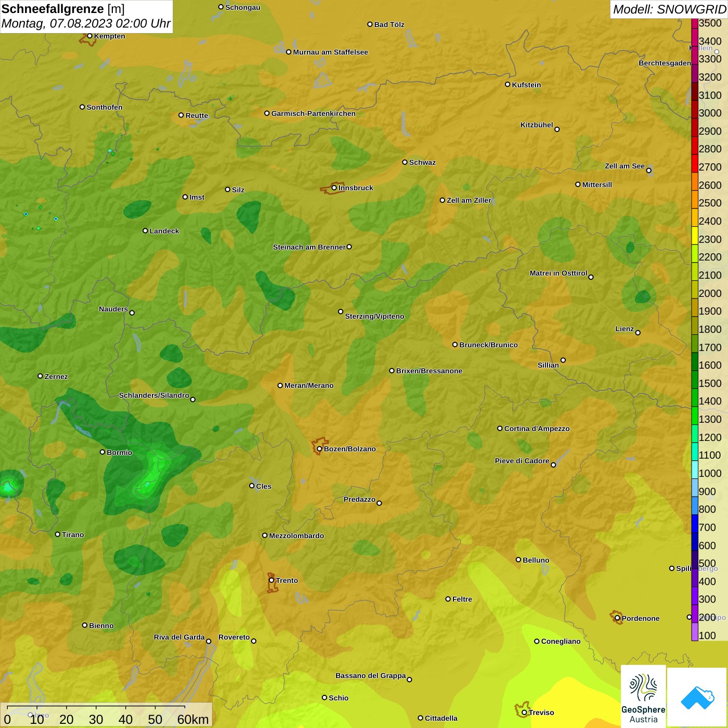
Task: Click the 1000 m cyan legend color
Action: pyautogui.click(x=695, y=470)
